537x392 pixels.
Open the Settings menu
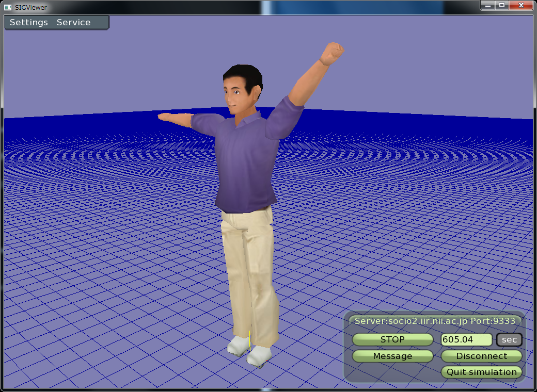pyautogui.click(x=29, y=23)
